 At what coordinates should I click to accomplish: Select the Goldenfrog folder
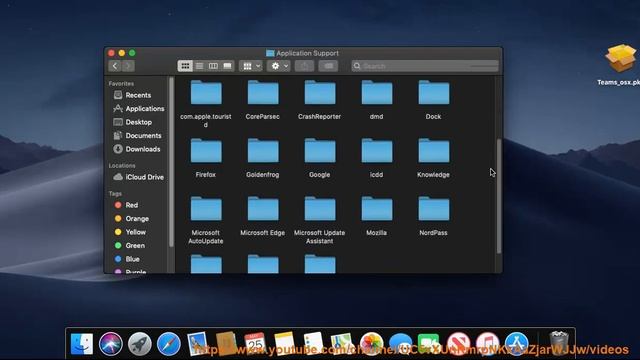click(263, 151)
